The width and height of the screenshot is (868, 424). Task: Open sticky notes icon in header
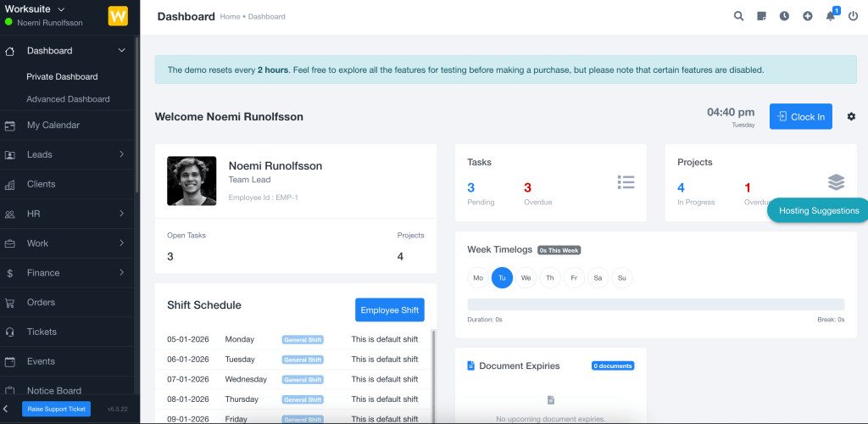[762, 16]
